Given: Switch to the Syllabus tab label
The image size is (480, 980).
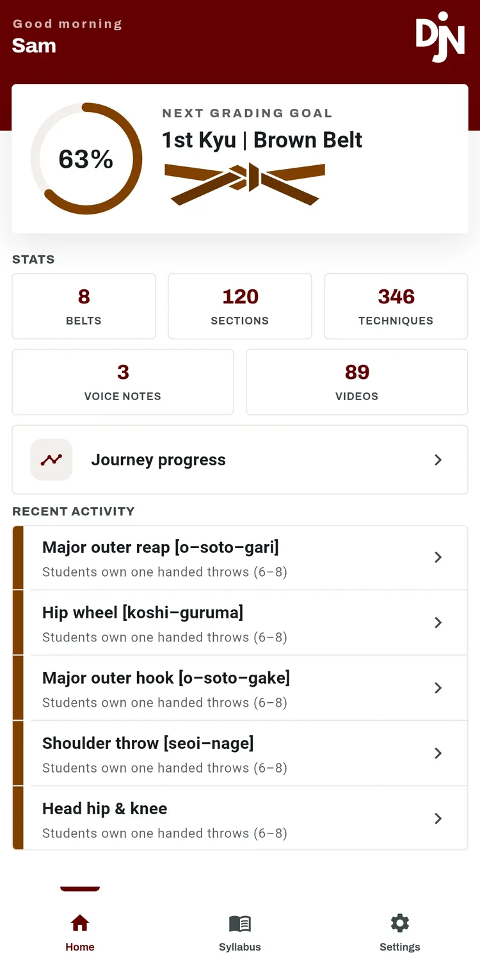Looking at the screenshot, I should [240, 947].
